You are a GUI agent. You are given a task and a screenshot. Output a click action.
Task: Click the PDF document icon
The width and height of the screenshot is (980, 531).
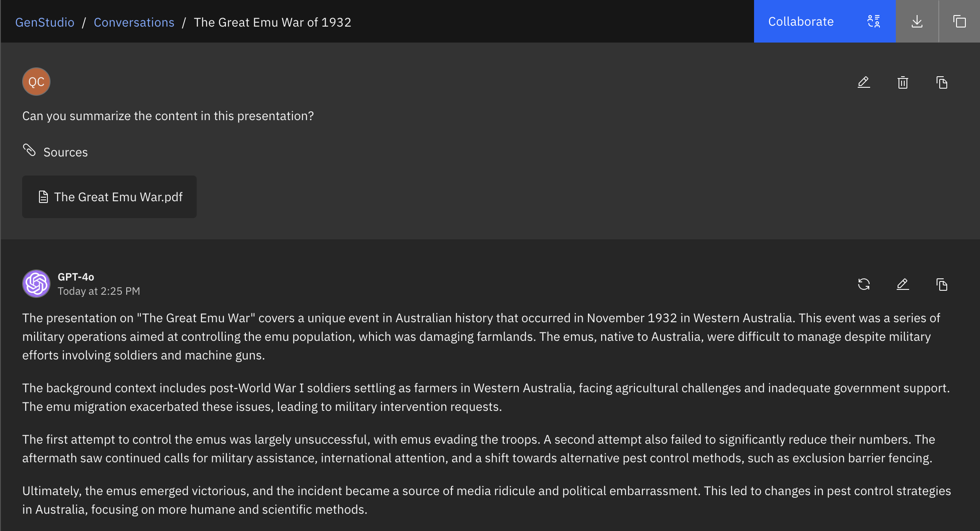(x=43, y=197)
